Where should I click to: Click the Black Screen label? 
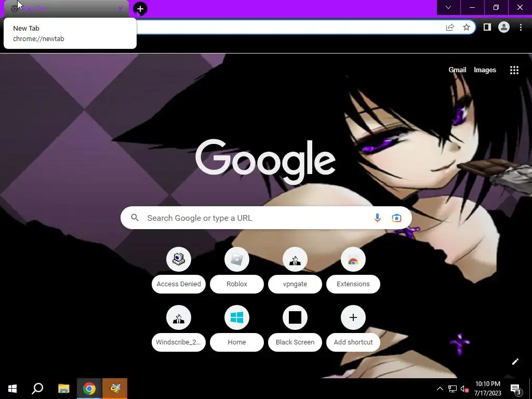[x=295, y=342]
